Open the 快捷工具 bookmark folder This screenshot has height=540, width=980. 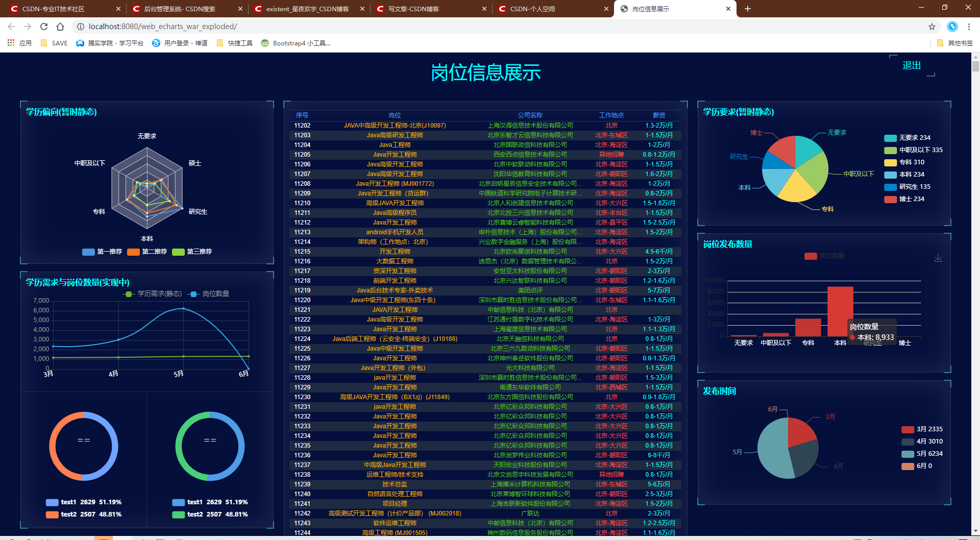tap(235, 43)
